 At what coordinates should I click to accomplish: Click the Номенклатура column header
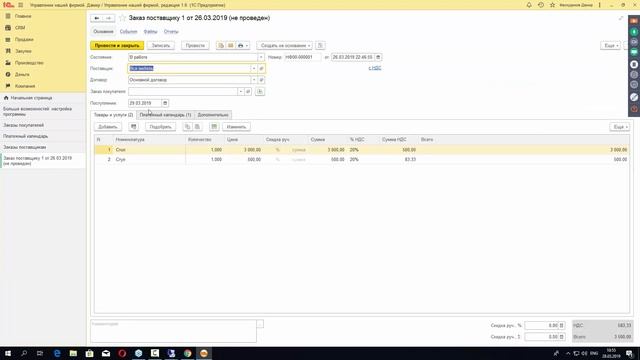149,140
